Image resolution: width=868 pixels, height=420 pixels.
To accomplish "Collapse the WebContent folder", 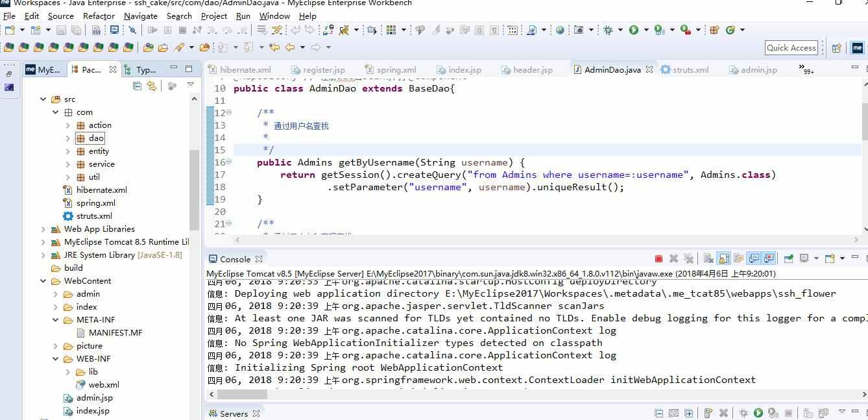I will [43, 281].
